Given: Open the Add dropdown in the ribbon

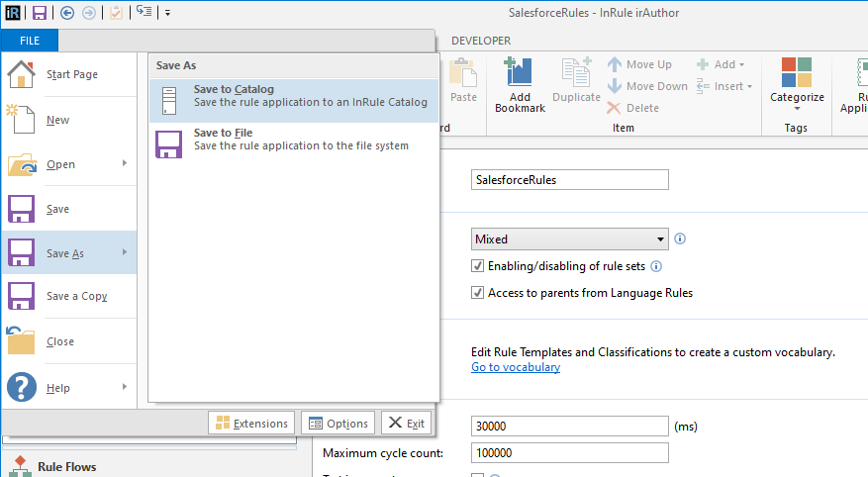Looking at the screenshot, I should (721, 64).
